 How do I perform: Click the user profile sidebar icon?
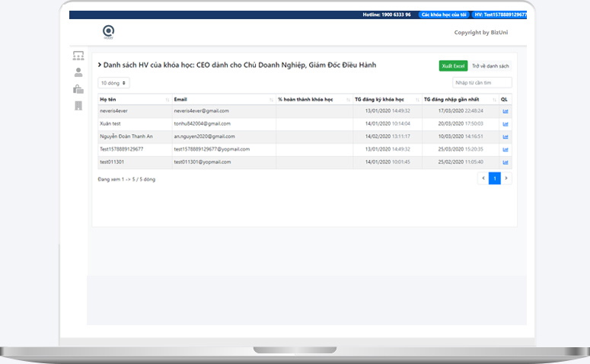point(78,72)
